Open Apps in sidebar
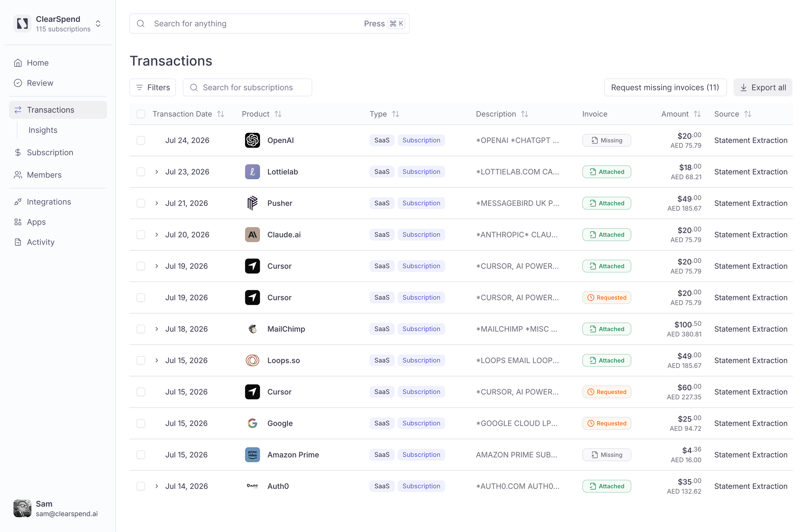The width and height of the screenshot is (807, 532). pos(58,222)
